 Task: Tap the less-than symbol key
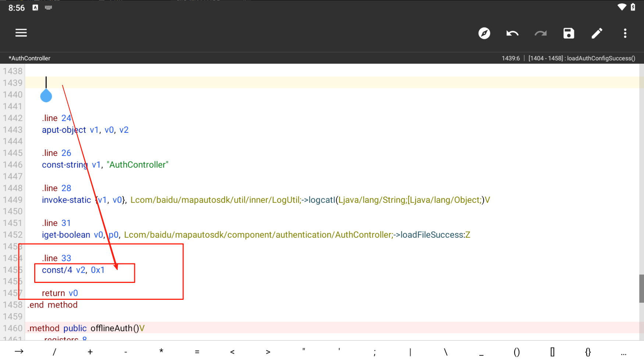(232, 352)
